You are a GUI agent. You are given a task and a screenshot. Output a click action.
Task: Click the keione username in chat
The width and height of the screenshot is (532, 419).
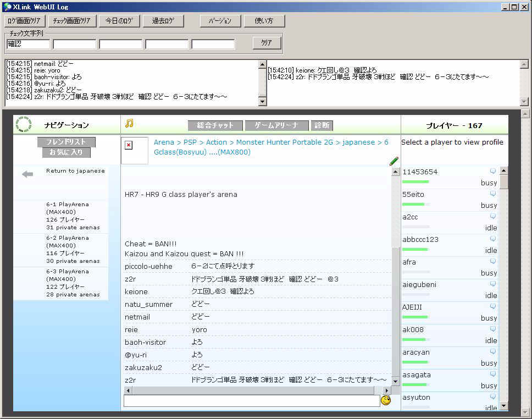[136, 291]
